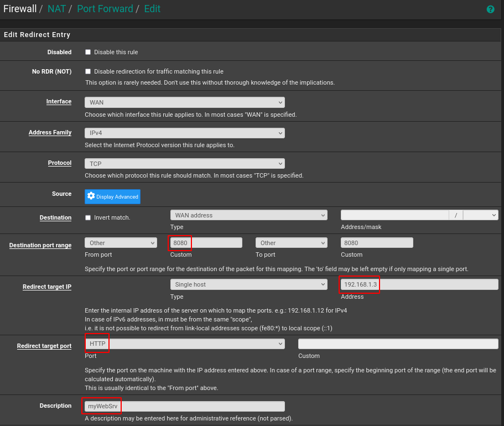Expand the Protocol TCP dropdown

184,164
